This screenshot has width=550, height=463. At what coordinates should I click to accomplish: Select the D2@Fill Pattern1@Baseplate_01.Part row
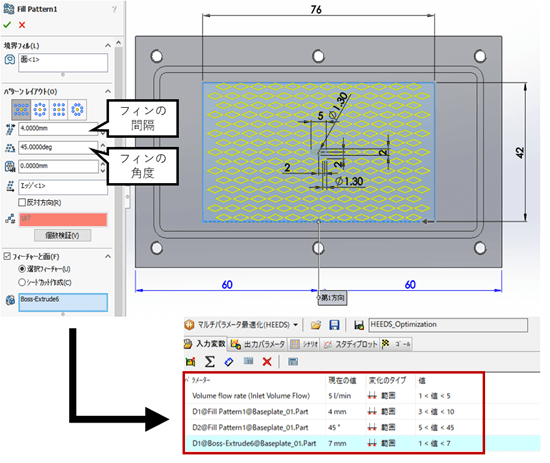[x=333, y=428]
